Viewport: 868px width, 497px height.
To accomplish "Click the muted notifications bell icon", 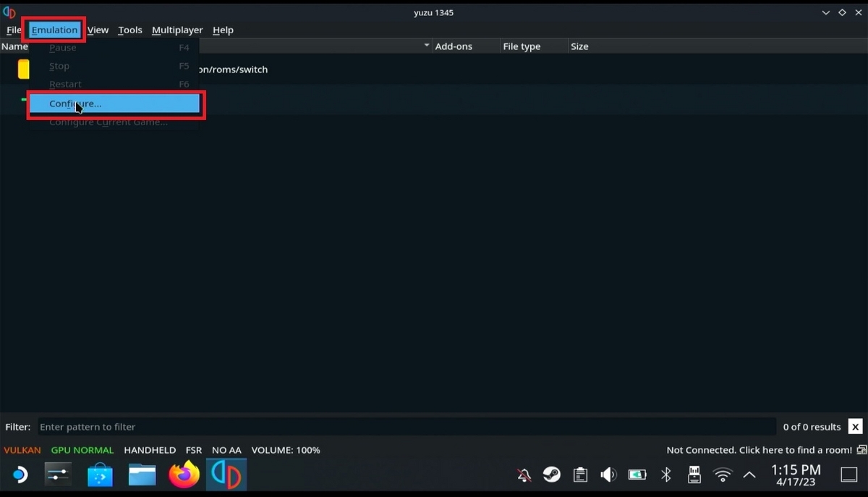I will point(524,475).
